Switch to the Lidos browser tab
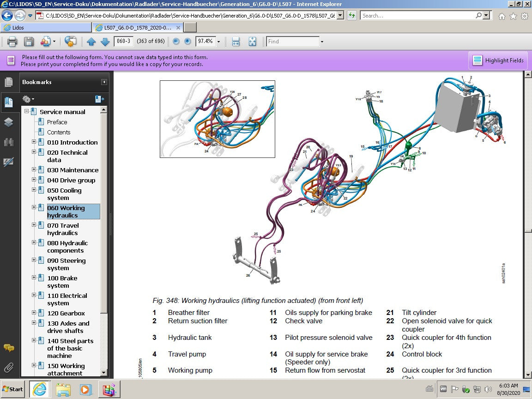Image resolution: width=532 pixels, height=399 pixels. (46, 28)
